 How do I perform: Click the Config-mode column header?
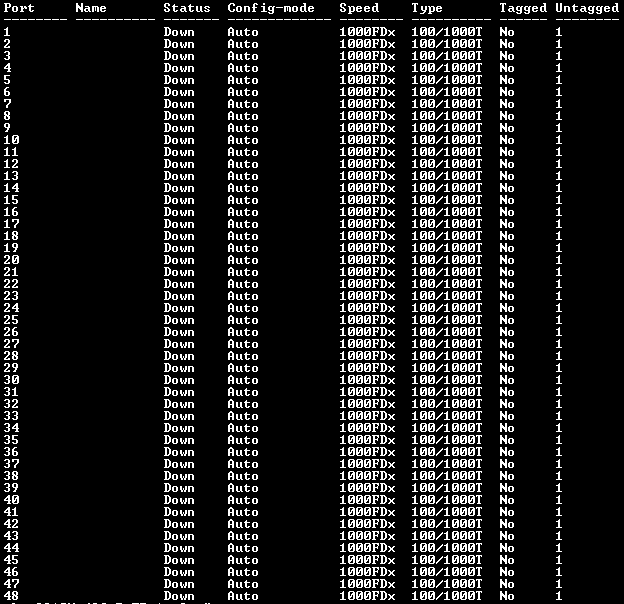pos(271,8)
